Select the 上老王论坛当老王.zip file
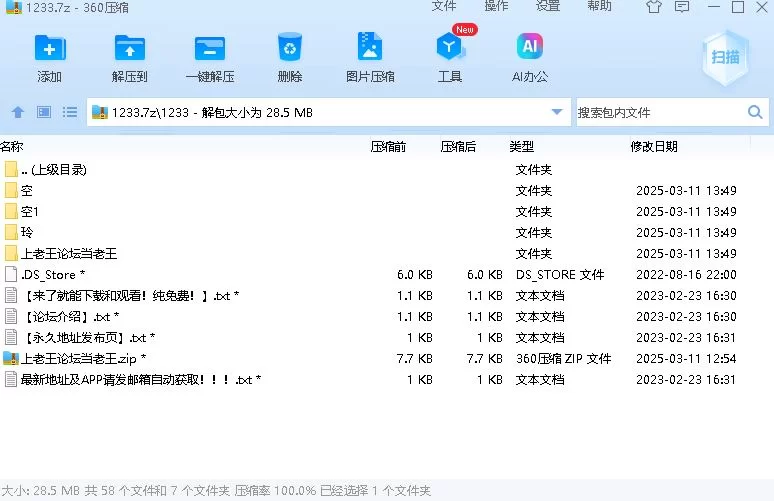The height and width of the screenshot is (501, 774). tap(387, 358)
